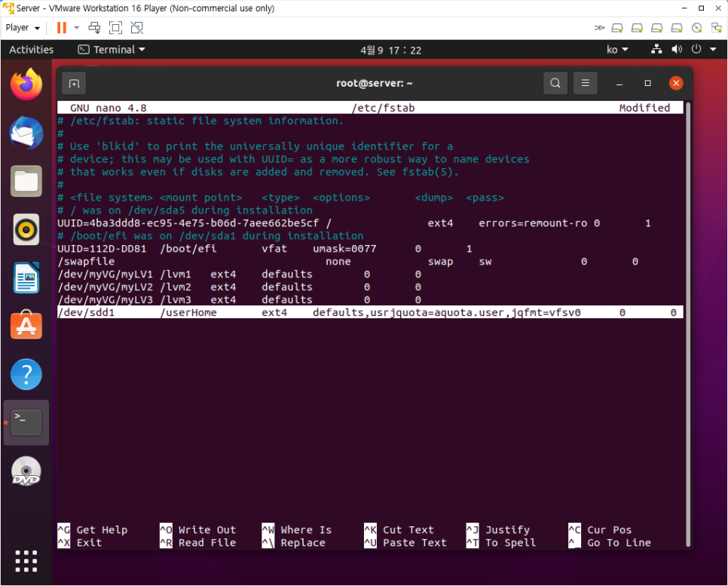
Task: Launch LibreOffice Writer from the dock
Action: (26, 278)
